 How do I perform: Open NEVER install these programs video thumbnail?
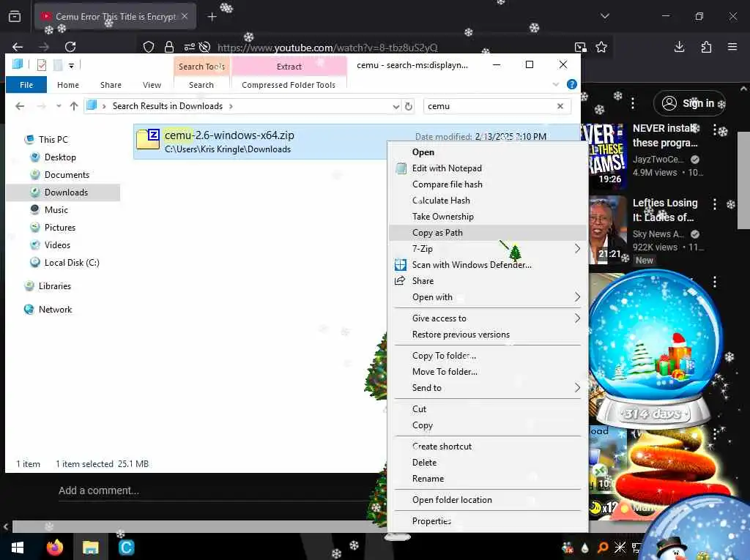point(603,155)
